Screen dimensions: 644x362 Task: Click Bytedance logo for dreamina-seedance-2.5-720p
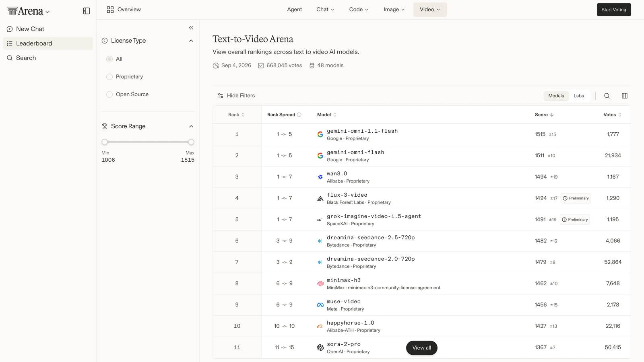320,241
